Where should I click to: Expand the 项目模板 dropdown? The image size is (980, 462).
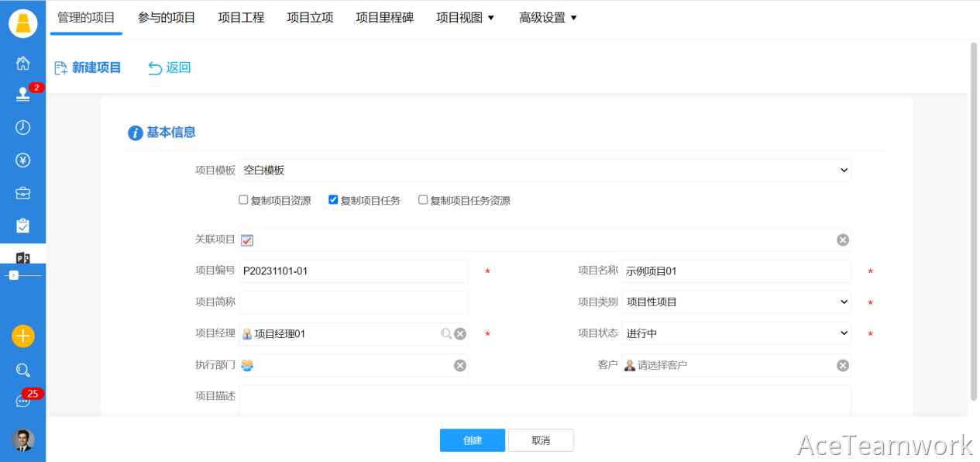click(x=544, y=171)
